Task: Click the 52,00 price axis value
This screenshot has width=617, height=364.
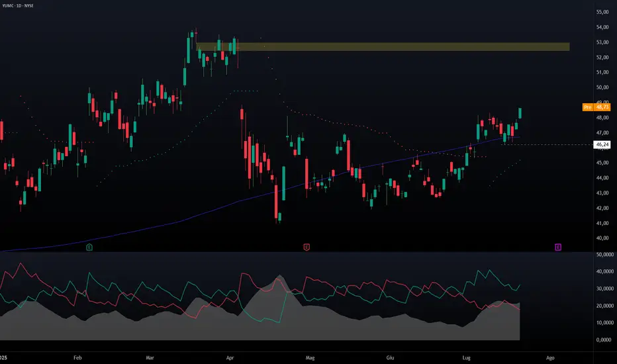Action: click(602, 57)
